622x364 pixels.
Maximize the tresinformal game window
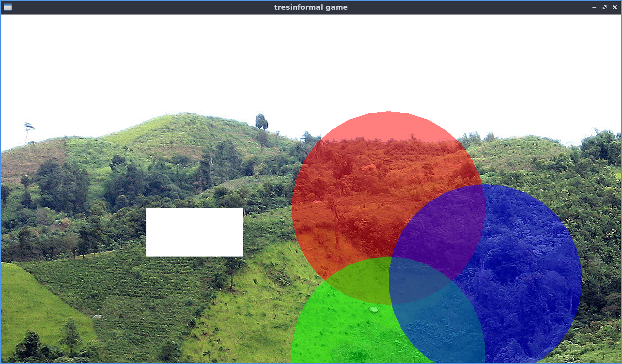pos(605,7)
